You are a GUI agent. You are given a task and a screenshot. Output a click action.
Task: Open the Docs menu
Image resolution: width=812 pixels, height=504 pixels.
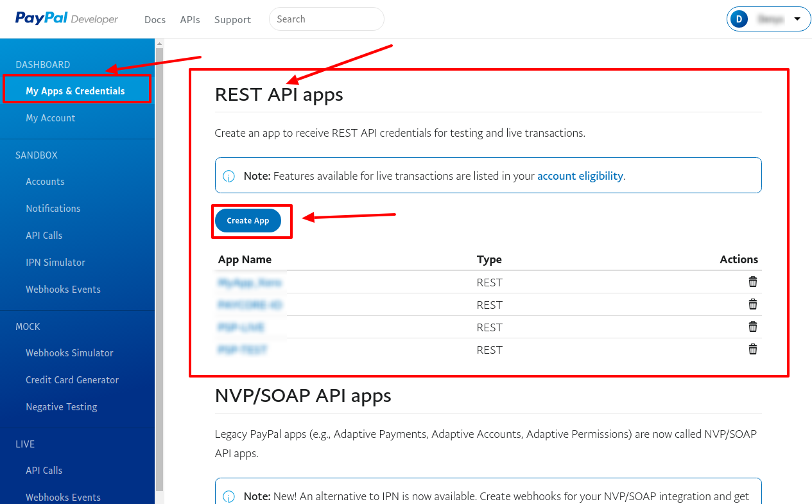pyautogui.click(x=155, y=19)
